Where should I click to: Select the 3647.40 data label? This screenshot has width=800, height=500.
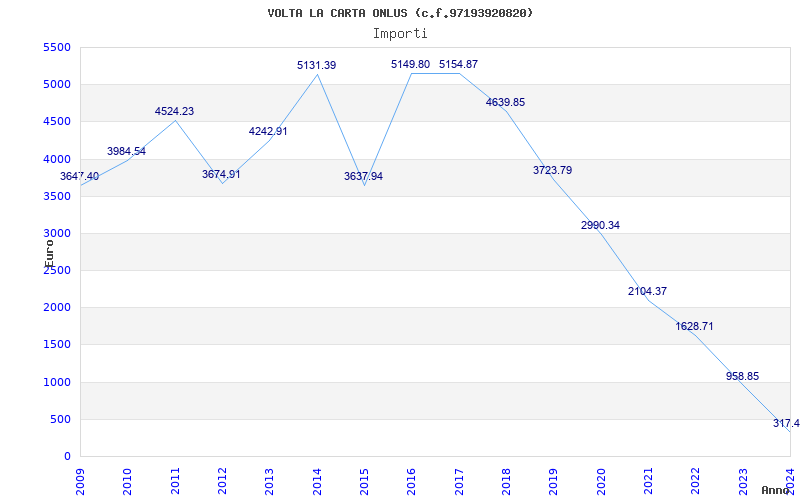coord(80,177)
